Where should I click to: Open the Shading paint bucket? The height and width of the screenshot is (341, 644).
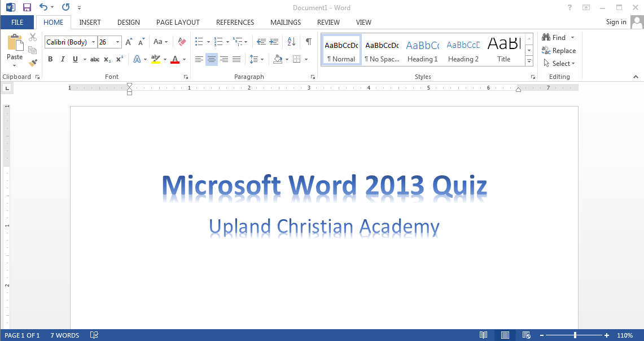pyautogui.click(x=278, y=60)
